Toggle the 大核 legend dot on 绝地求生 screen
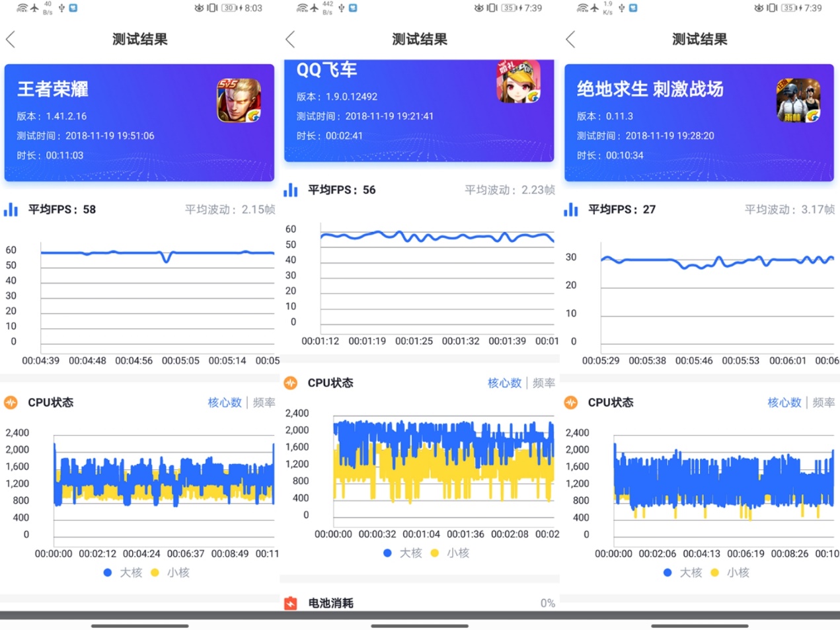This screenshot has width=840, height=630. point(667,572)
